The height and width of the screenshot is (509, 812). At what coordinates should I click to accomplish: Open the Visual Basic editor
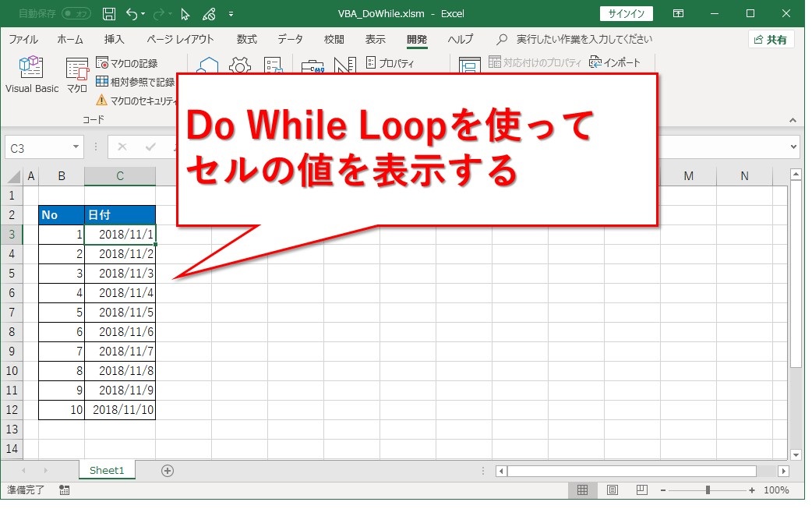[31, 76]
